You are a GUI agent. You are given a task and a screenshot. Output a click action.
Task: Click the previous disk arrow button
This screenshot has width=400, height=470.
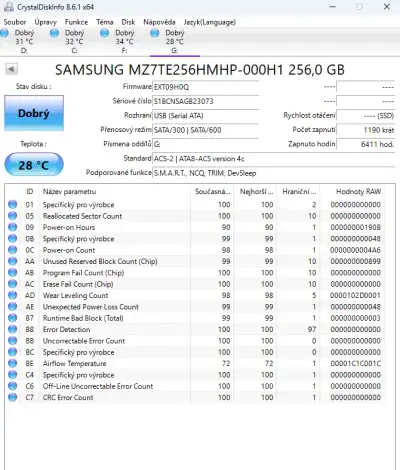[x=11, y=69]
